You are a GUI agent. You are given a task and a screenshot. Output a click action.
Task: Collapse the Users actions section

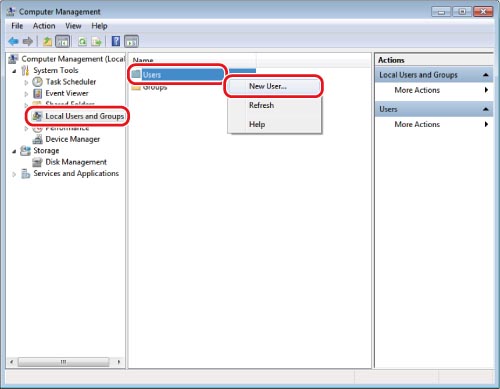[x=486, y=109]
